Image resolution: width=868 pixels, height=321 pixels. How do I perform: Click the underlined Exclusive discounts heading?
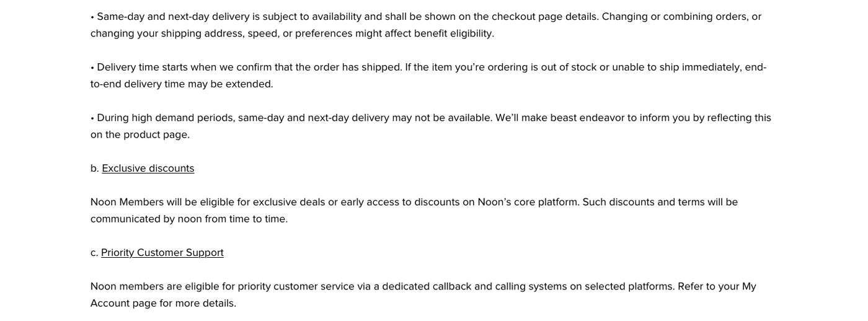(148, 168)
